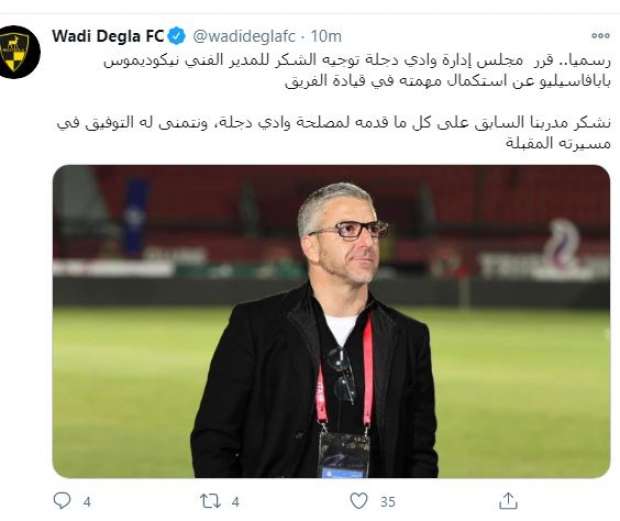Open the share tweet upload icon
Image resolution: width=620 pixels, height=521 pixels.
point(508,501)
